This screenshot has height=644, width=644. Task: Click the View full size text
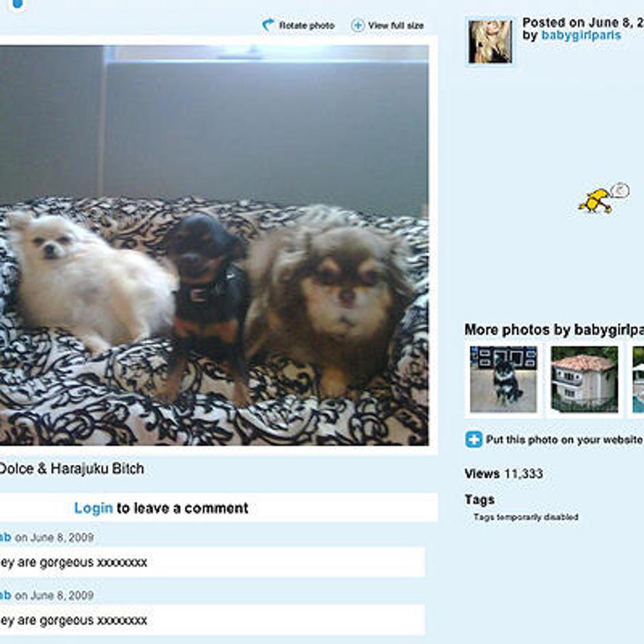coord(396,25)
